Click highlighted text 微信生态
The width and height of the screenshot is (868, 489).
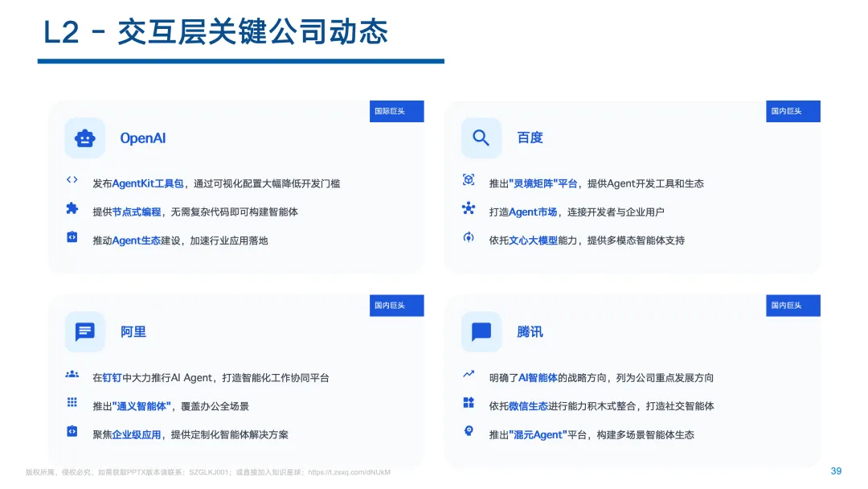tap(528, 406)
